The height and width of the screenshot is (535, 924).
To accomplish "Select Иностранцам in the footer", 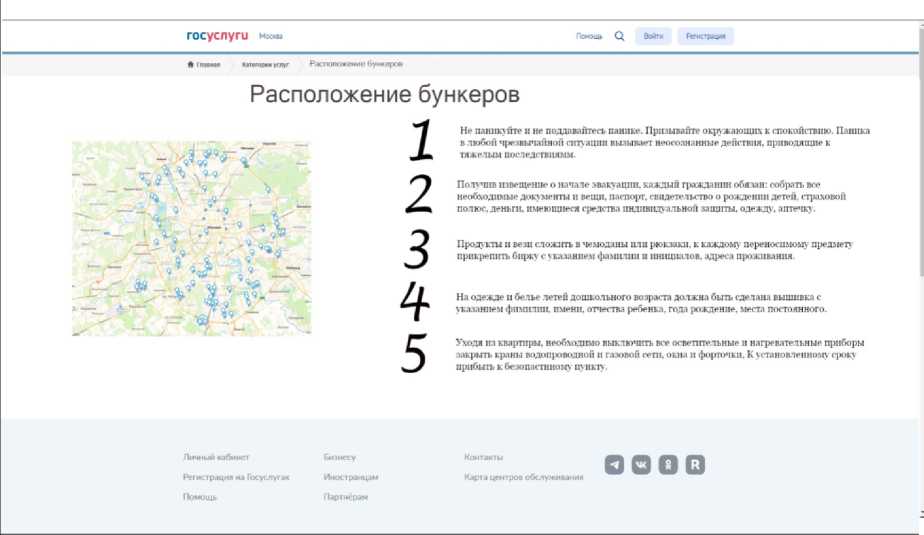I will (x=351, y=477).
